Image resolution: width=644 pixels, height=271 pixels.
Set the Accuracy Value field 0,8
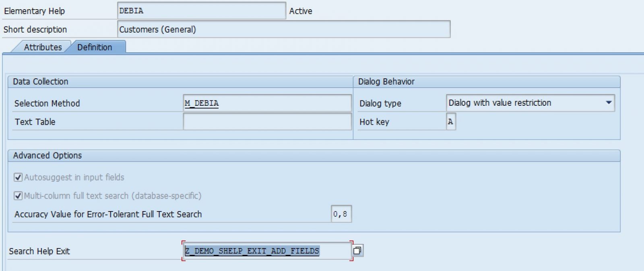(341, 214)
